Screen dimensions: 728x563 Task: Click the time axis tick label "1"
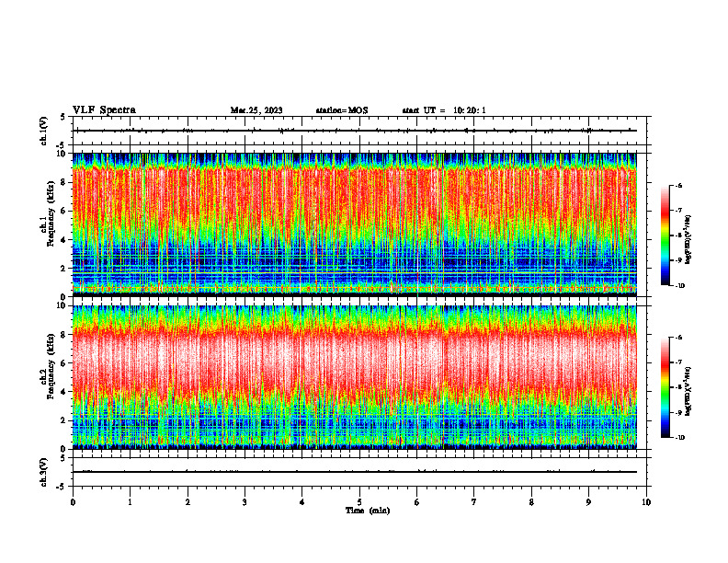(130, 502)
